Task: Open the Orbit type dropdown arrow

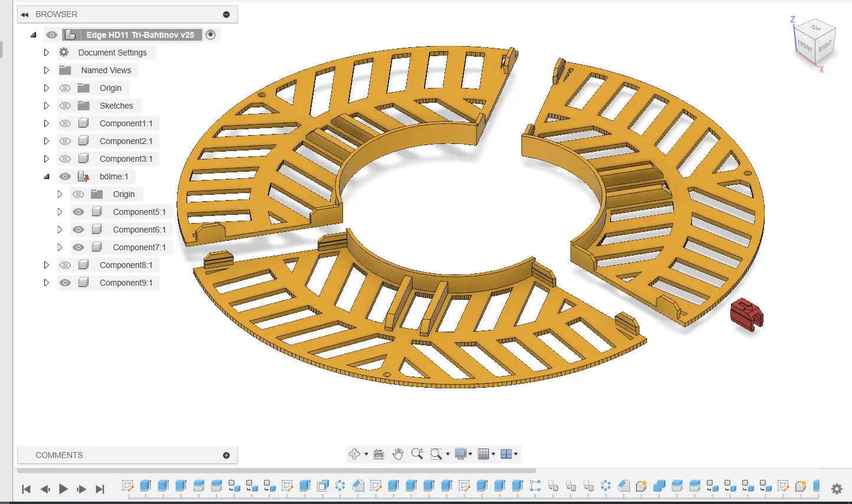Action: pos(366,454)
